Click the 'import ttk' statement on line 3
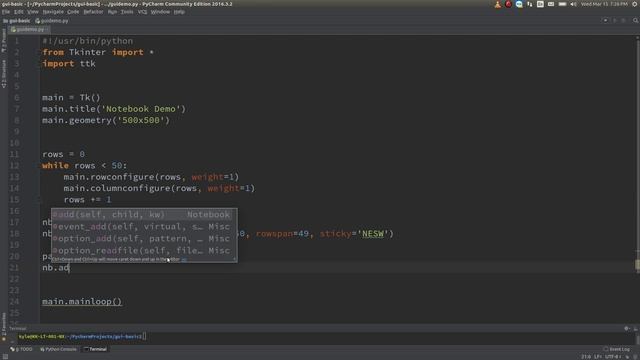The width and height of the screenshot is (640, 360). pos(69,64)
